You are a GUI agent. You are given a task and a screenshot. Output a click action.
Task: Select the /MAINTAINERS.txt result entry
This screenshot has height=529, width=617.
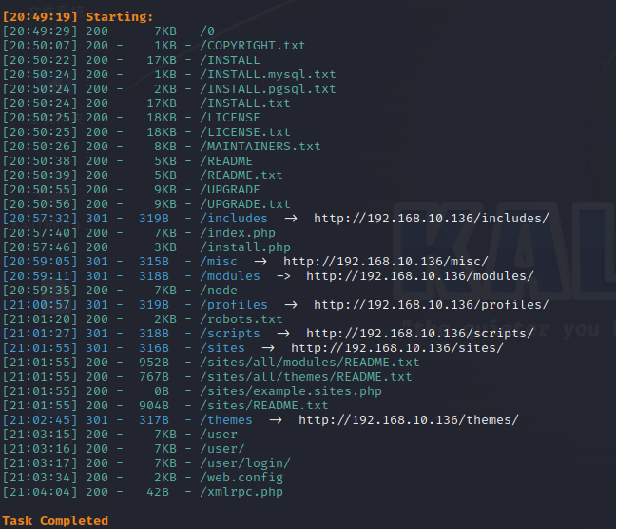[260, 146]
